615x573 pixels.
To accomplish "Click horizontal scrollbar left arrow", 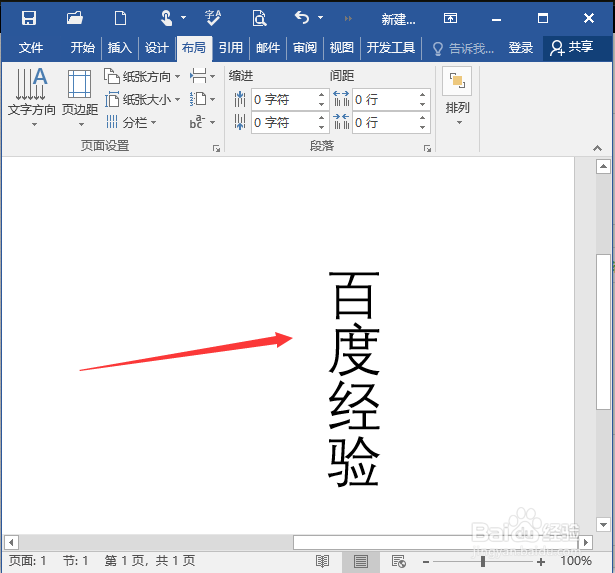I will point(11,543).
